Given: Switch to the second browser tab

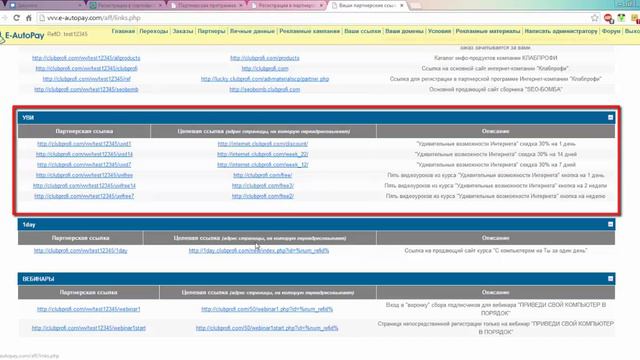Looking at the screenshot, I should coord(125,5).
